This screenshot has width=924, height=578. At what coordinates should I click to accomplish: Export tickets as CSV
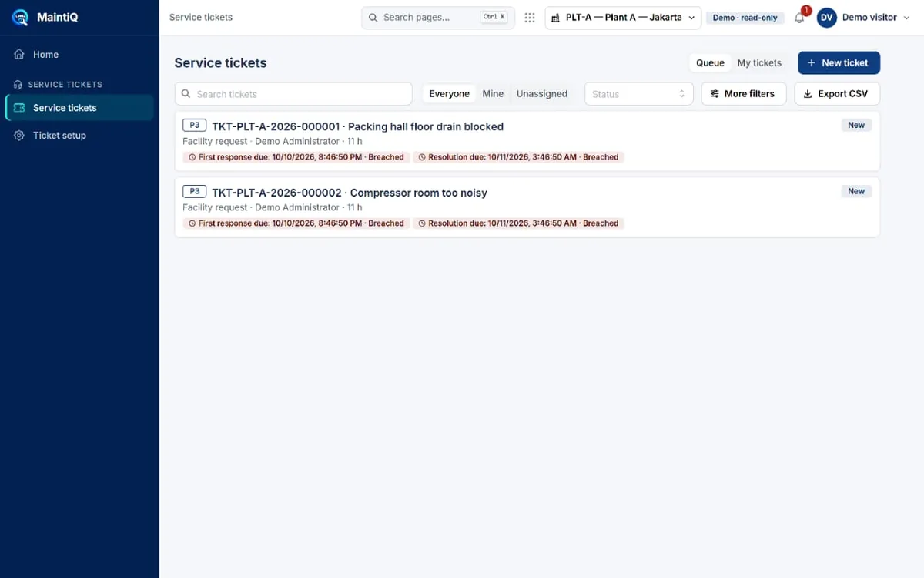[837, 94]
